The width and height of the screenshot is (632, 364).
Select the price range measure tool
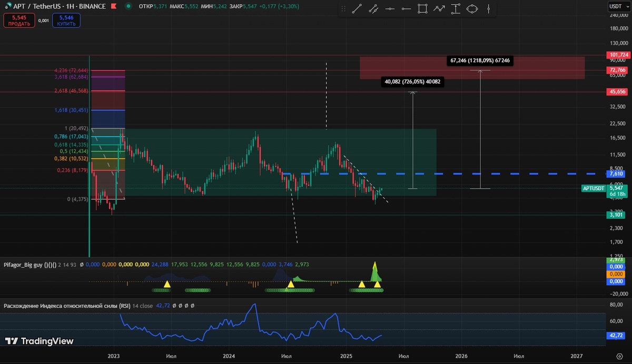[x=456, y=8]
